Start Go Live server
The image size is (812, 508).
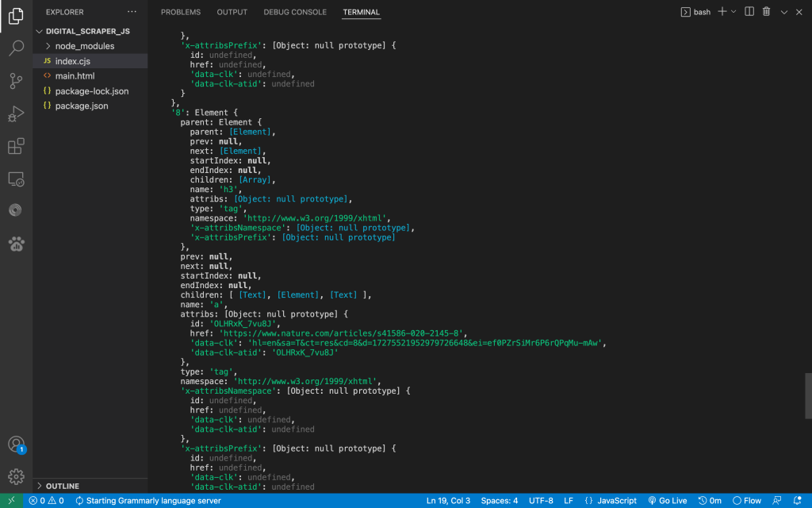[668, 501]
